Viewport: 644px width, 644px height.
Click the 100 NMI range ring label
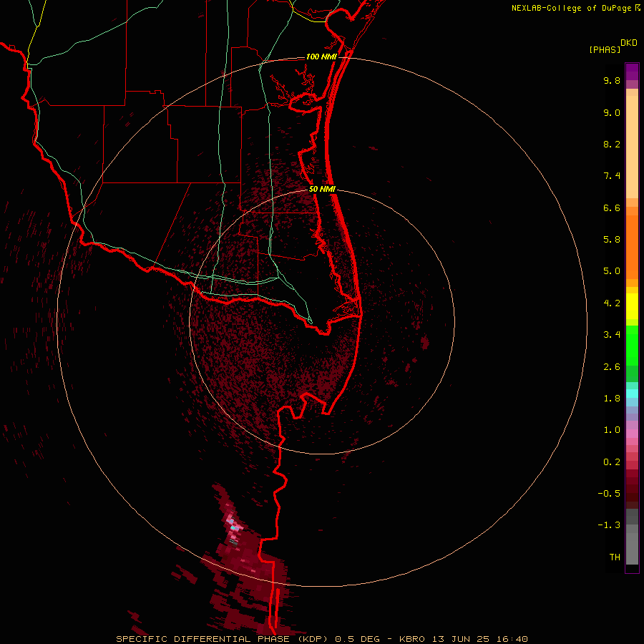[321, 57]
